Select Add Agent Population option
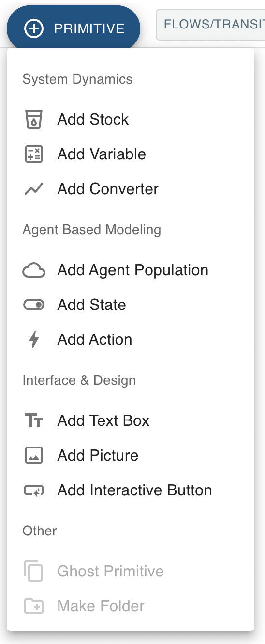 pyautogui.click(x=131, y=270)
